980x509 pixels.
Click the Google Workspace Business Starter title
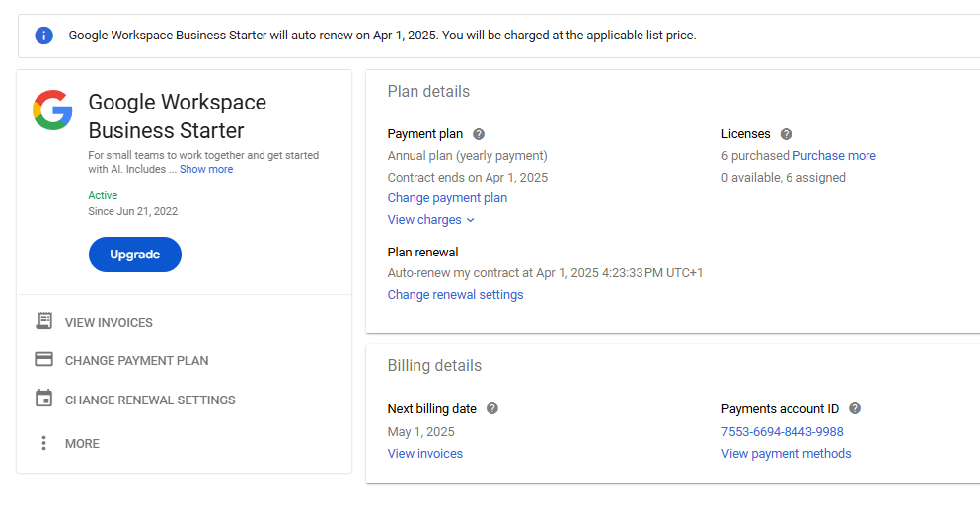(x=178, y=116)
